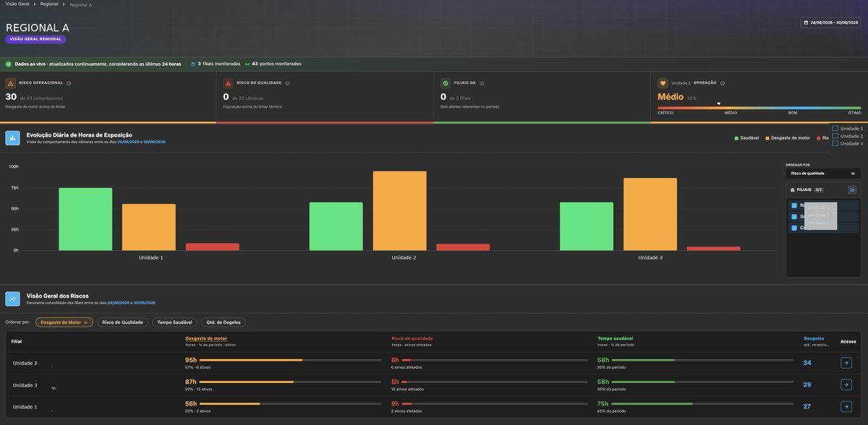The height and width of the screenshot is (425, 868).
Task: Click the 95h motor wear progress bar
Action: tap(291, 360)
